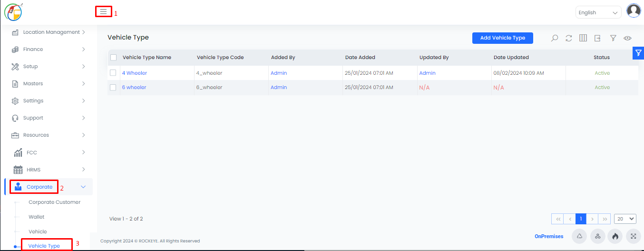
Task: Refresh the Vehicle Type grid
Action: [569, 38]
